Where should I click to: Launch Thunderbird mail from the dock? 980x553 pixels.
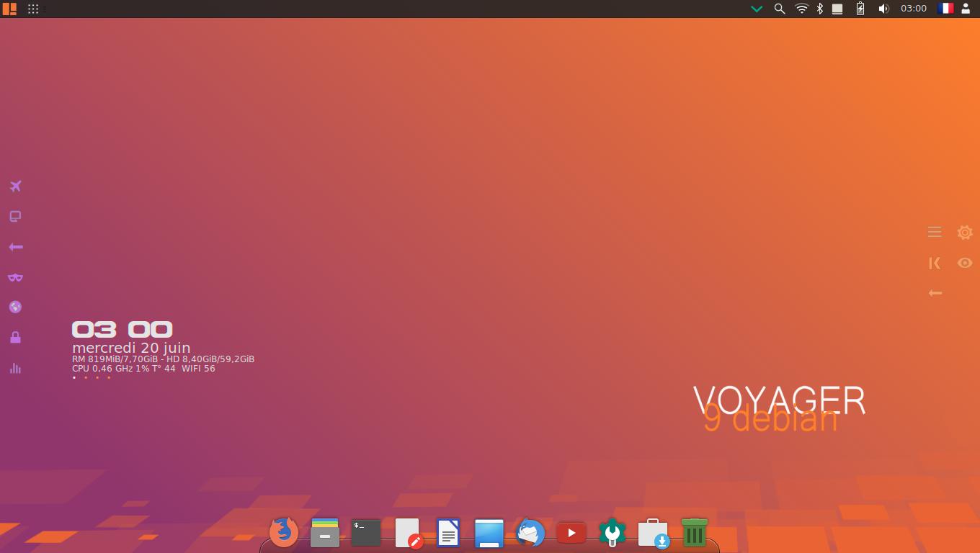[x=530, y=533]
